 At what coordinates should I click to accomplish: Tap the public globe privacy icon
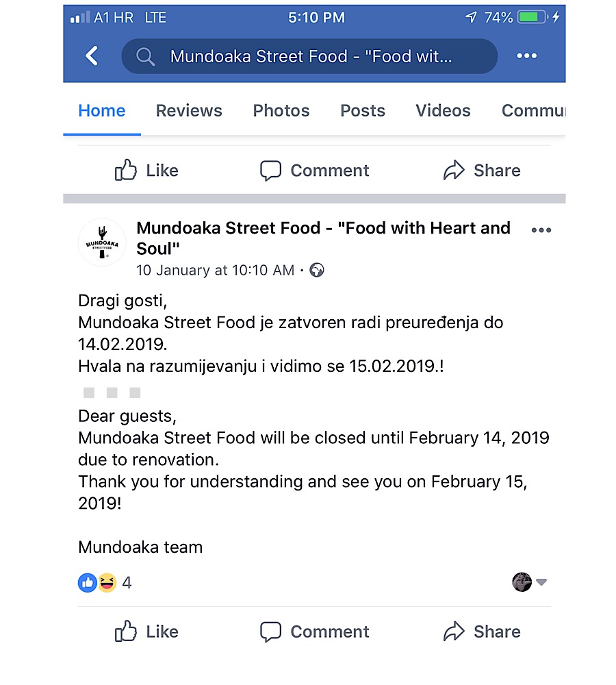click(x=316, y=270)
